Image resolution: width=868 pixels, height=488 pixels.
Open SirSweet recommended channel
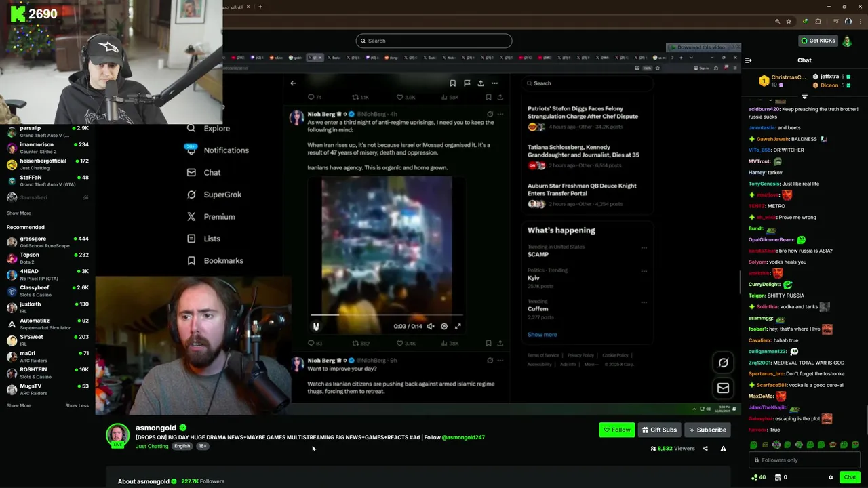[x=47, y=340]
